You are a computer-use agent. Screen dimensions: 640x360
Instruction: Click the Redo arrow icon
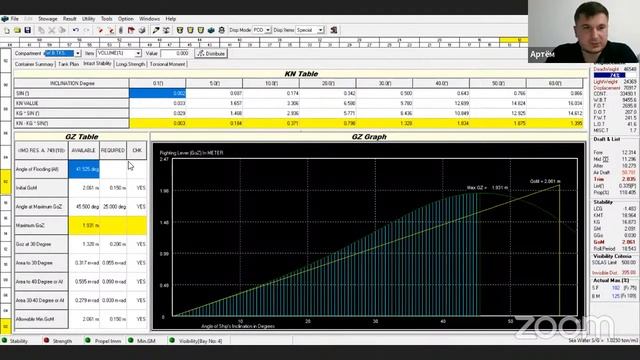pos(86,30)
